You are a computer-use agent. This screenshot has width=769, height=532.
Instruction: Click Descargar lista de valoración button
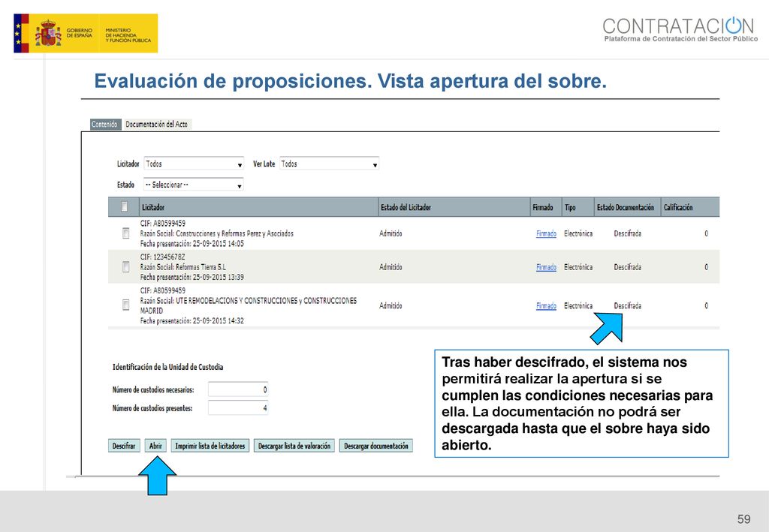(x=294, y=446)
